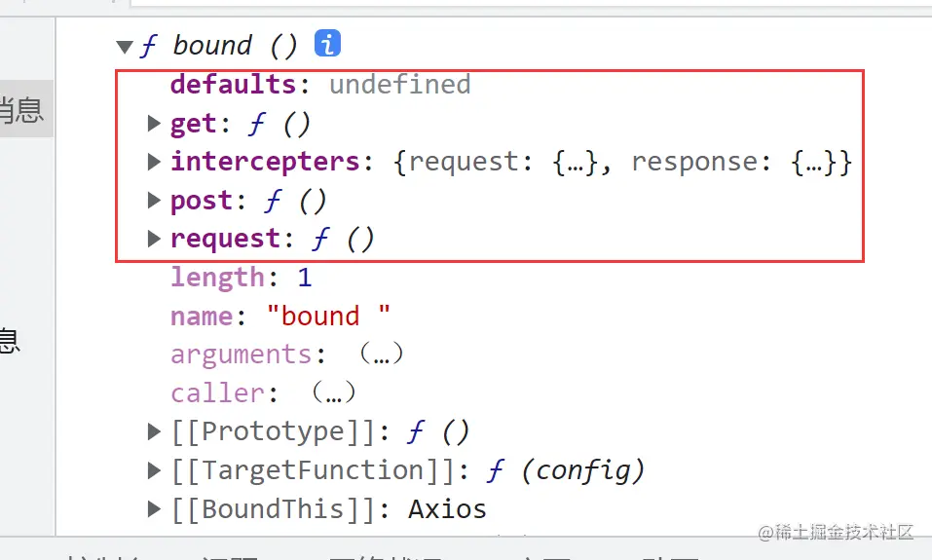The height and width of the screenshot is (560, 932).
Task: Expand the [[TargetFunction]] entry arrow
Action: click(x=154, y=470)
